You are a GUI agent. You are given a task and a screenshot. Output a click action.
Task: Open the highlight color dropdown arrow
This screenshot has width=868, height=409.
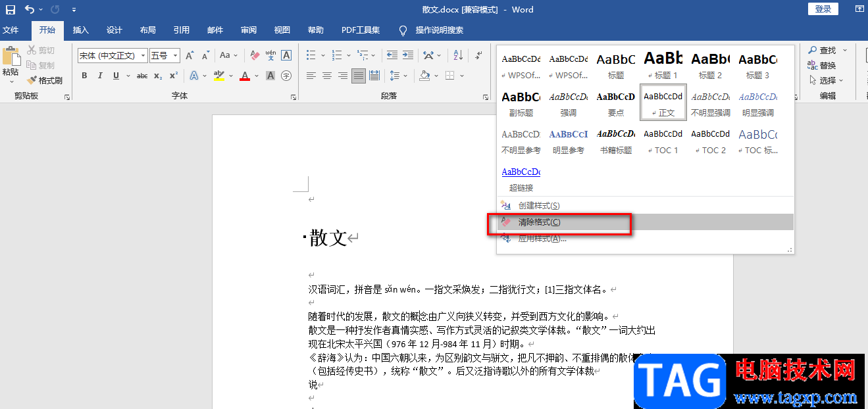[232, 76]
